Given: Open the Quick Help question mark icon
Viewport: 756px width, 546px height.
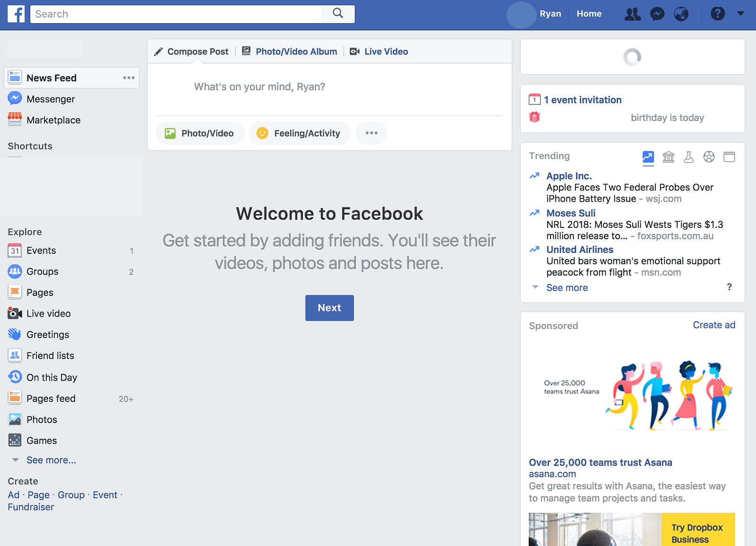Looking at the screenshot, I should pos(718,14).
